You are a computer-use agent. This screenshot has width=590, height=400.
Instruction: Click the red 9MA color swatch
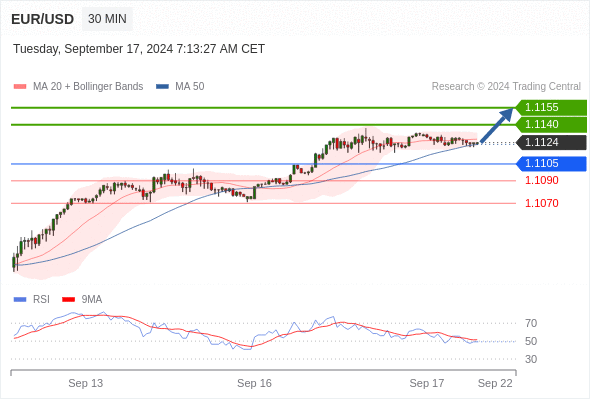(x=68, y=300)
